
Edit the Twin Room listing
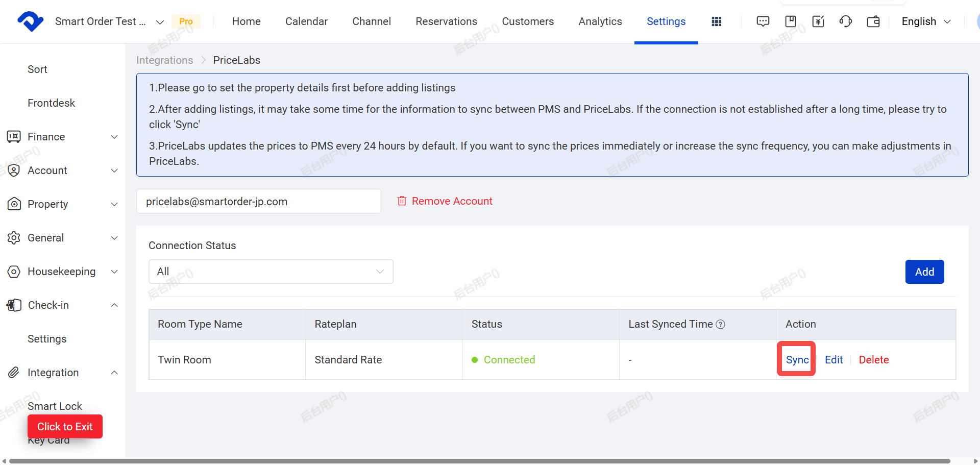(834, 360)
